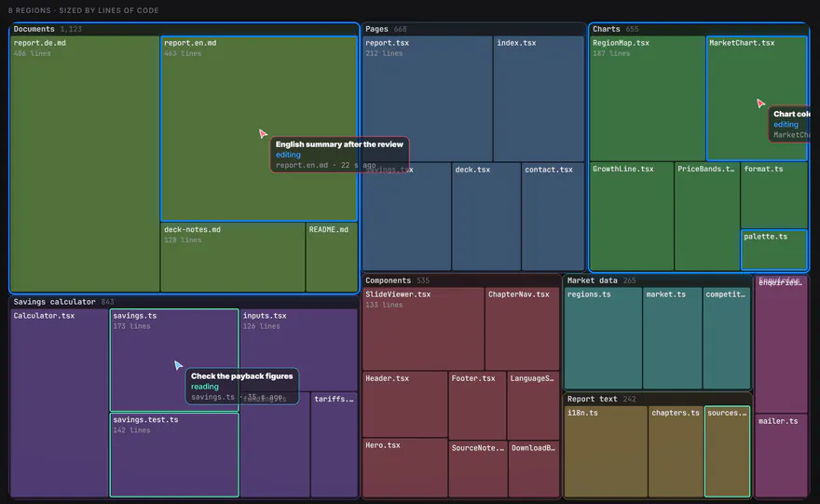Select the report.de.md tile in Documents

coord(85,164)
